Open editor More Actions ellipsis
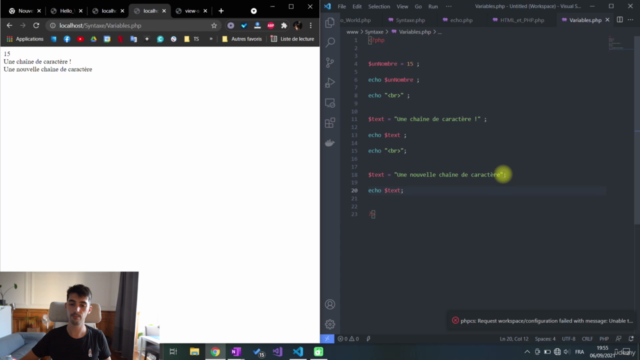Screen dimensions: 640x360 (x=631, y=20)
